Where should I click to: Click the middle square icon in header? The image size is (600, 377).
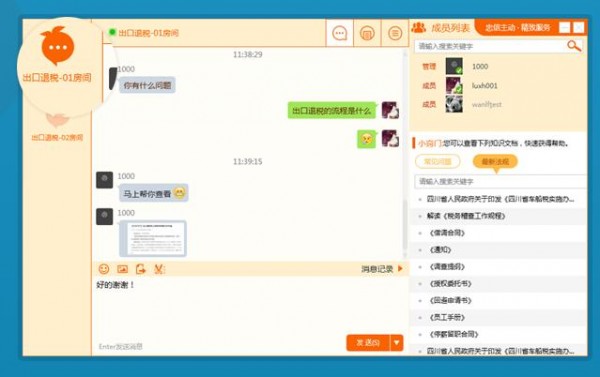[367, 33]
